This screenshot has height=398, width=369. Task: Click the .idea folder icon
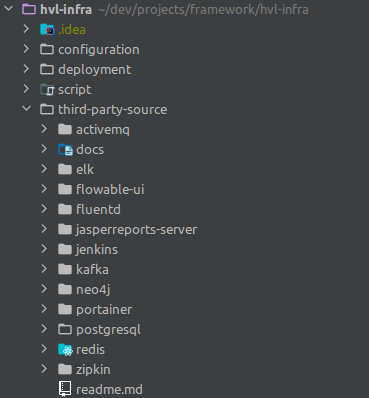click(47, 30)
